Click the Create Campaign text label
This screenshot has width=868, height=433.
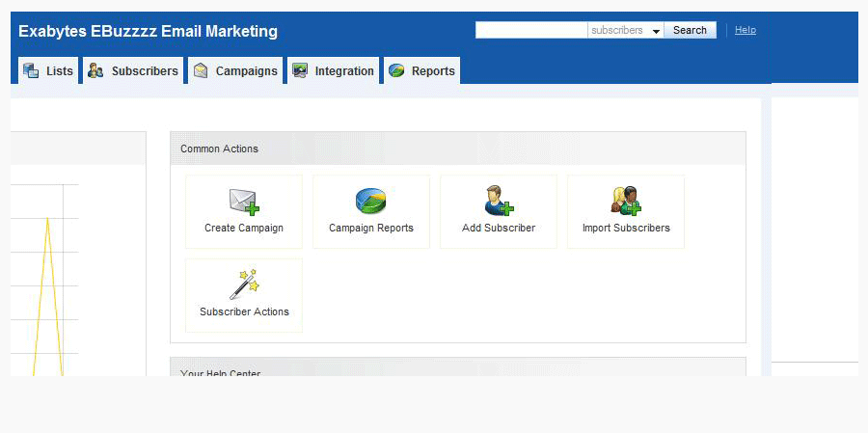click(x=244, y=229)
